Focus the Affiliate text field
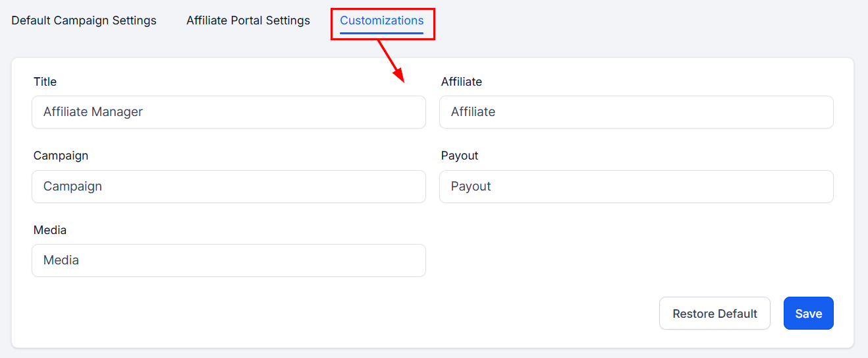This screenshot has height=358, width=868. coord(636,112)
